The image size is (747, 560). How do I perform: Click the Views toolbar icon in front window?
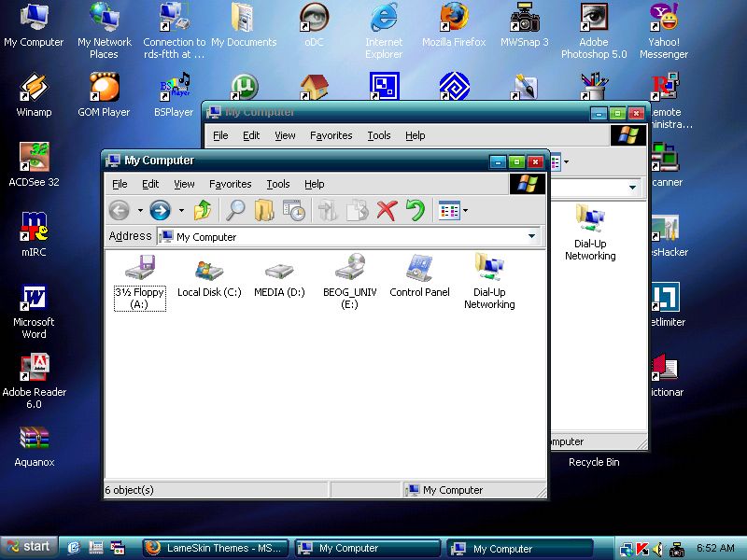pyautogui.click(x=450, y=210)
